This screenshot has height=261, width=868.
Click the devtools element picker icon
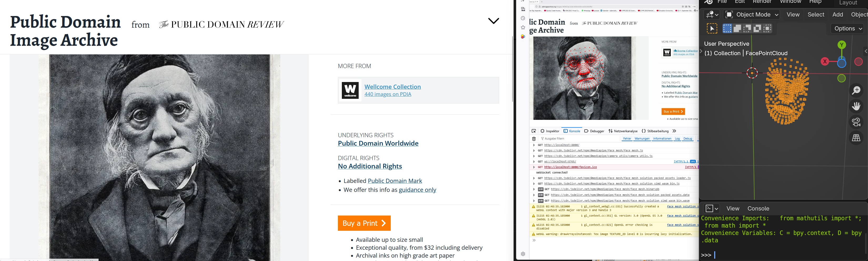click(x=534, y=131)
